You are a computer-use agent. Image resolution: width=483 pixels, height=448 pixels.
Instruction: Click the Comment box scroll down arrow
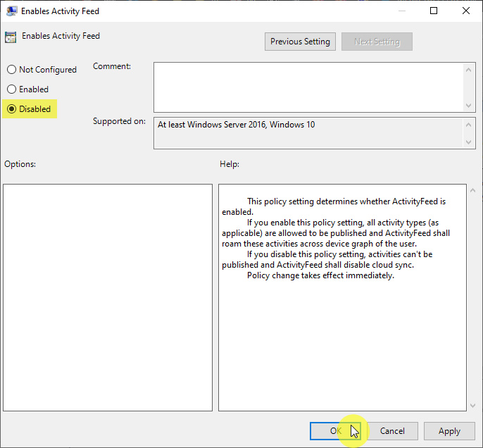[x=470, y=104]
